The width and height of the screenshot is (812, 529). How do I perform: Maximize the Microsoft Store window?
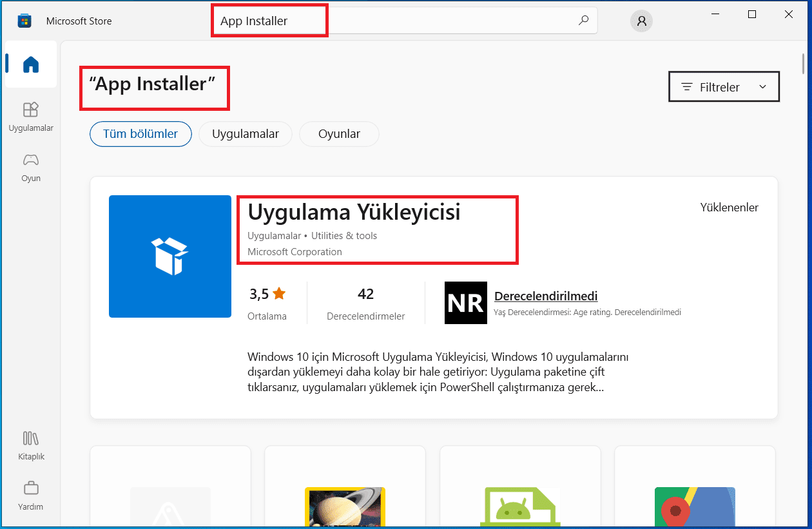point(752,14)
